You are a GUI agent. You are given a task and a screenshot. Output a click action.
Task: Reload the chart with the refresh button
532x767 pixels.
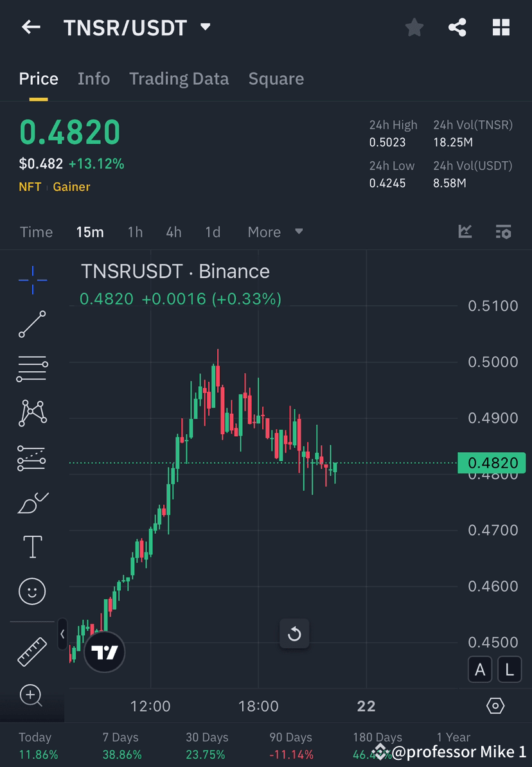(294, 633)
